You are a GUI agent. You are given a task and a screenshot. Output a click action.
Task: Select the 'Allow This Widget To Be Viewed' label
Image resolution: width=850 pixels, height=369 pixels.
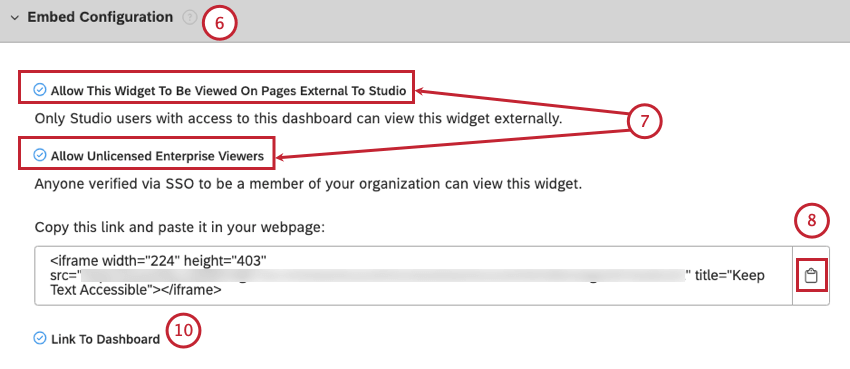tap(228, 91)
